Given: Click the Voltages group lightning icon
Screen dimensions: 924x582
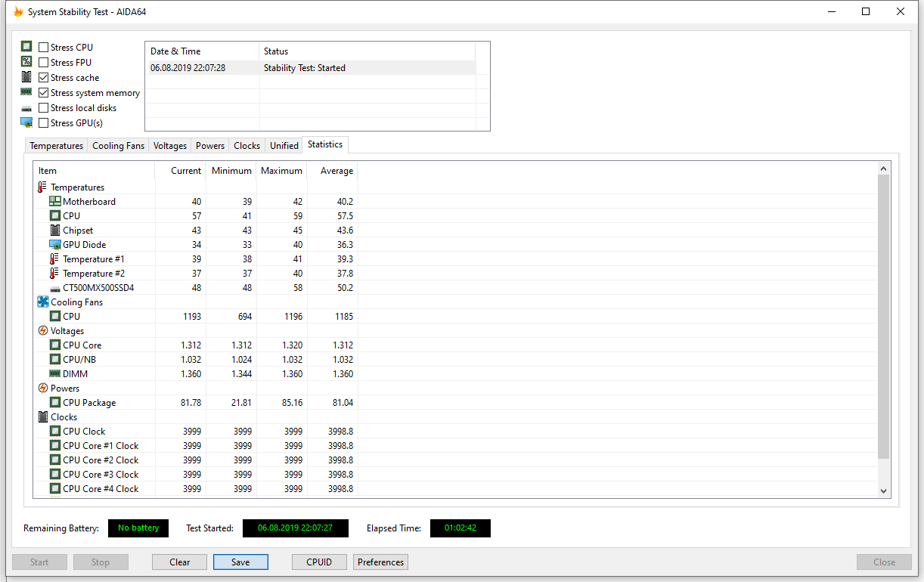Looking at the screenshot, I should click(42, 330).
